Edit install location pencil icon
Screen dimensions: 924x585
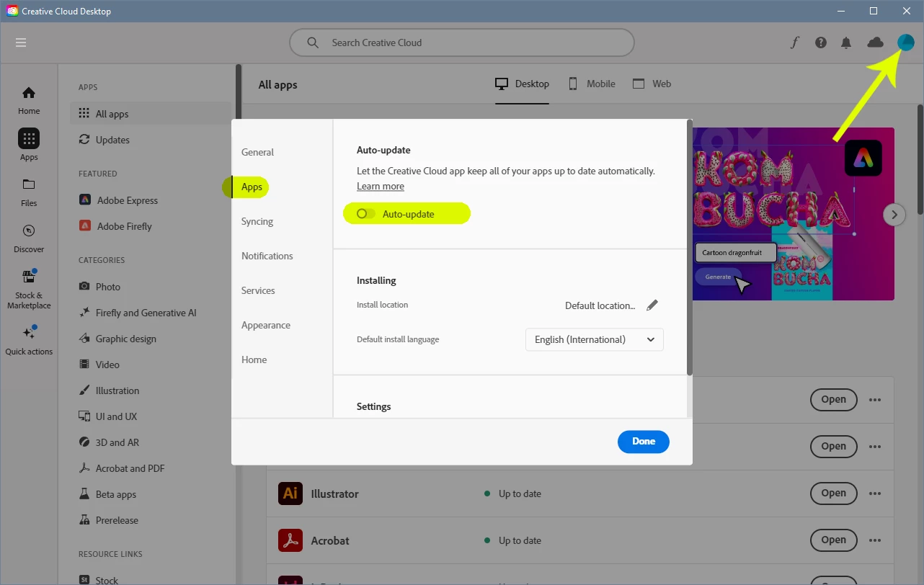tap(652, 305)
